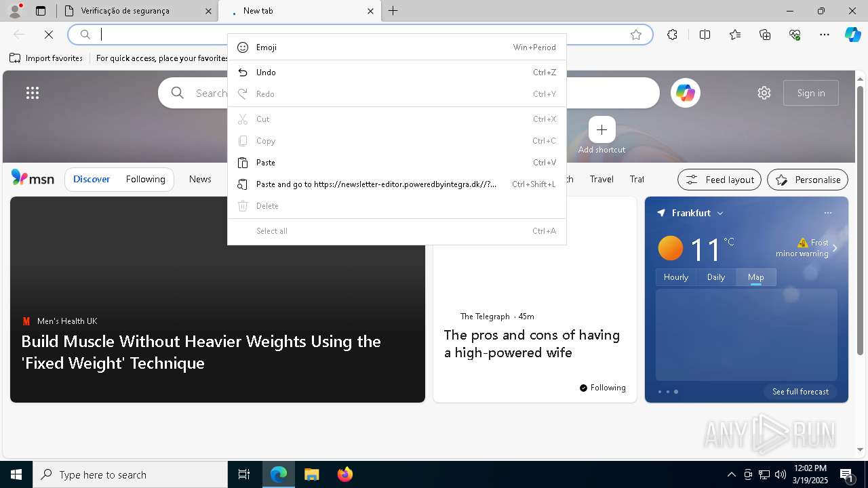This screenshot has width=868, height=488.
Task: Expand the Frankfurt location dropdown
Action: click(x=720, y=213)
